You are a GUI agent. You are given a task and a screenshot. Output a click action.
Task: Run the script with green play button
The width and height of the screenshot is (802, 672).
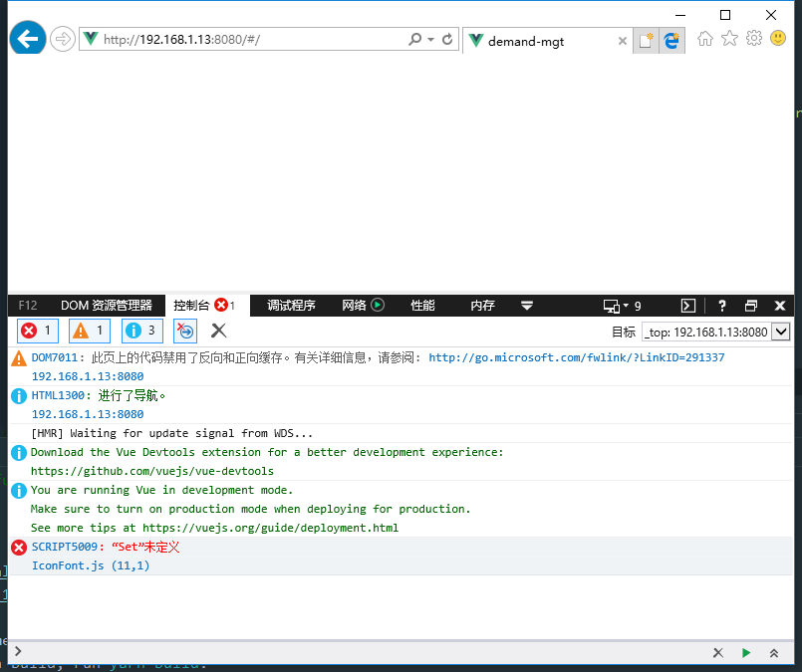coord(746,652)
